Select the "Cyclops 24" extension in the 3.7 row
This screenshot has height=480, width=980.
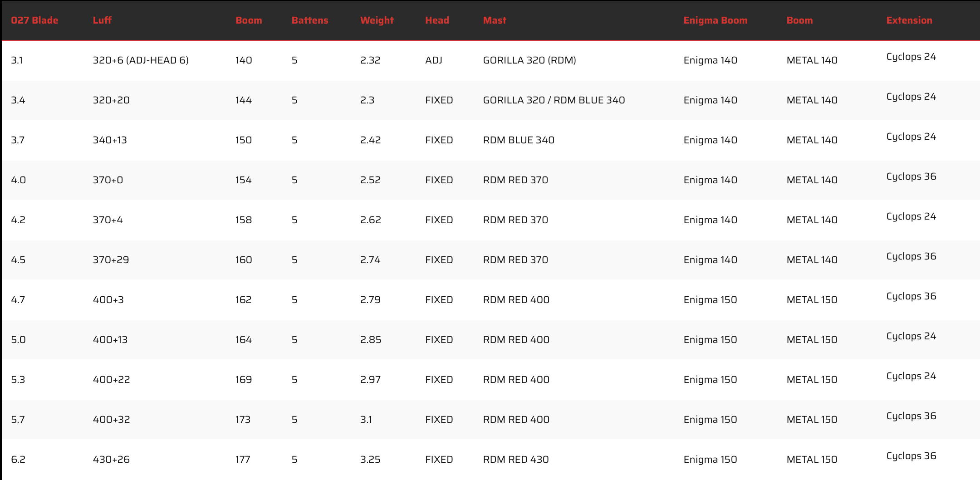(x=911, y=137)
